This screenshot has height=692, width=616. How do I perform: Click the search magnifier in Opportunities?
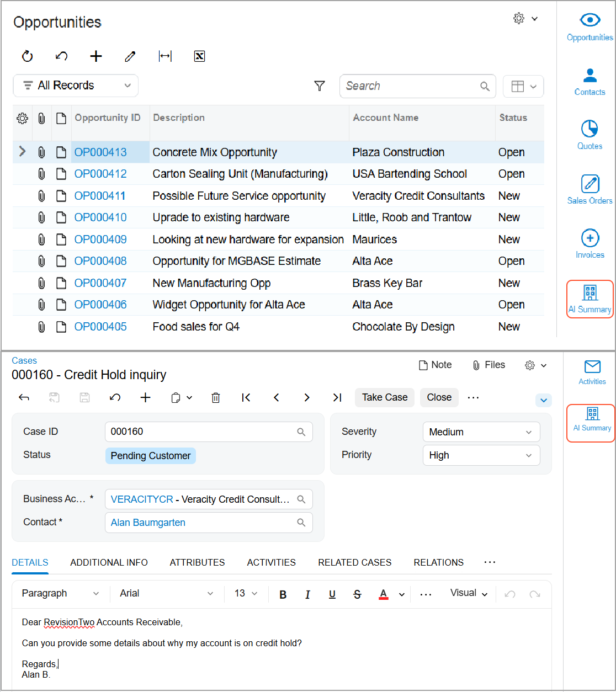(485, 86)
